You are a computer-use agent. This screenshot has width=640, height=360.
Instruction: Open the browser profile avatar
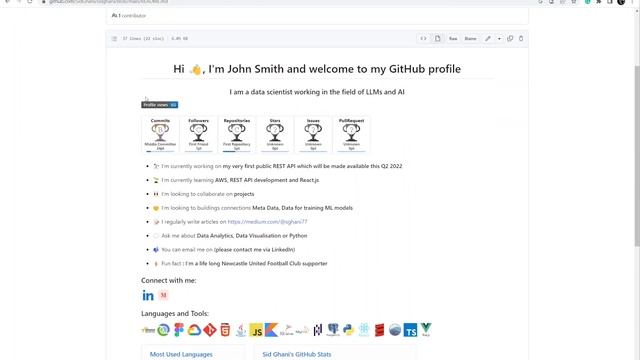(621, 2)
